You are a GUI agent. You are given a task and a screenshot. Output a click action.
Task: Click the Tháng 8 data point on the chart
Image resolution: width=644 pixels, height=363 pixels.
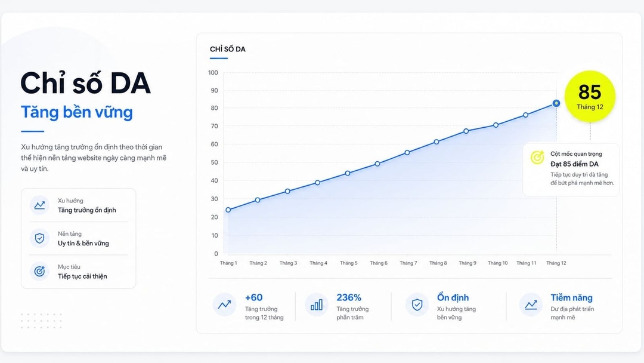[x=436, y=142]
